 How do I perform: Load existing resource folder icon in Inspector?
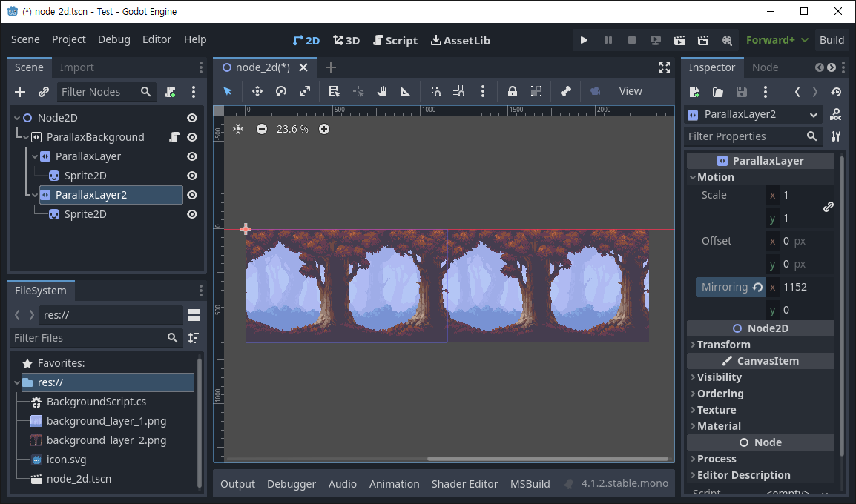coord(718,92)
